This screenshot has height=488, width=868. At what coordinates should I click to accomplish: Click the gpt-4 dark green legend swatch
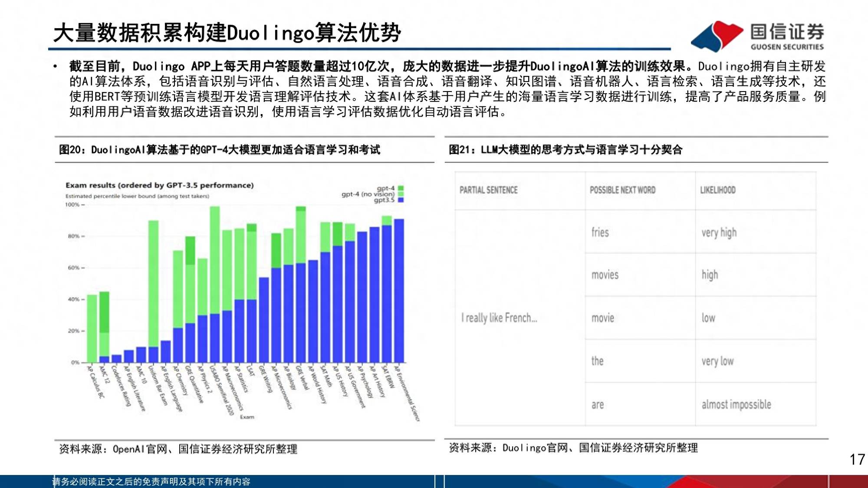click(x=401, y=188)
